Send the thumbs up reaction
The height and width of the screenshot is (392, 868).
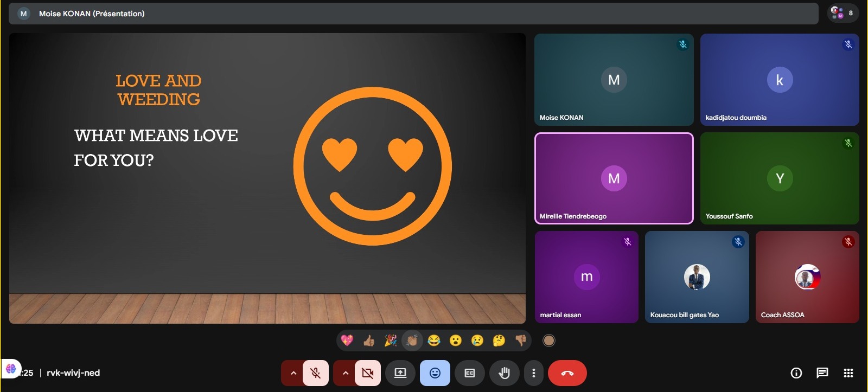click(x=369, y=340)
